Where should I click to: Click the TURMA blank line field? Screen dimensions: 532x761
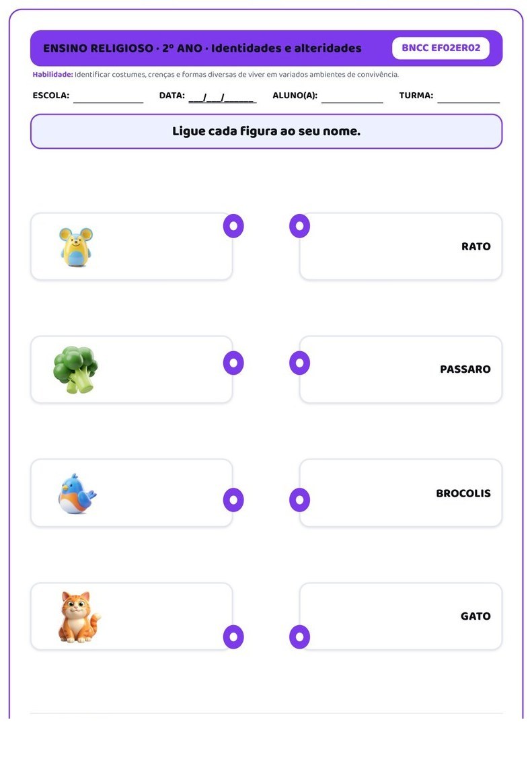tap(469, 98)
